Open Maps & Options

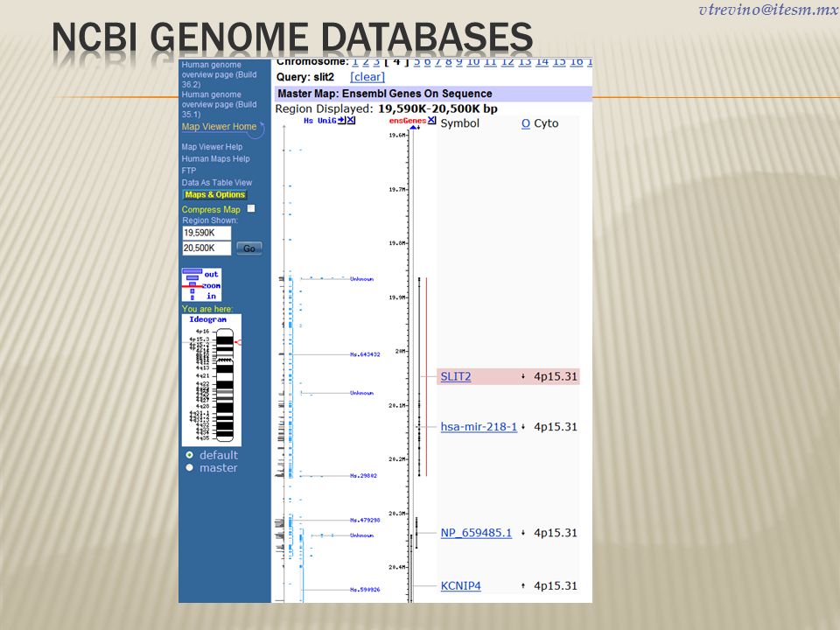(x=215, y=195)
